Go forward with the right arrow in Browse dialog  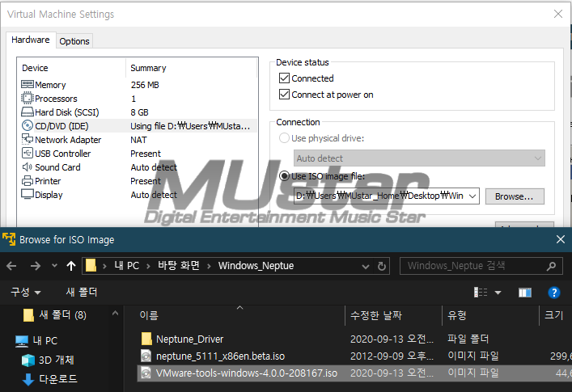click(x=36, y=266)
